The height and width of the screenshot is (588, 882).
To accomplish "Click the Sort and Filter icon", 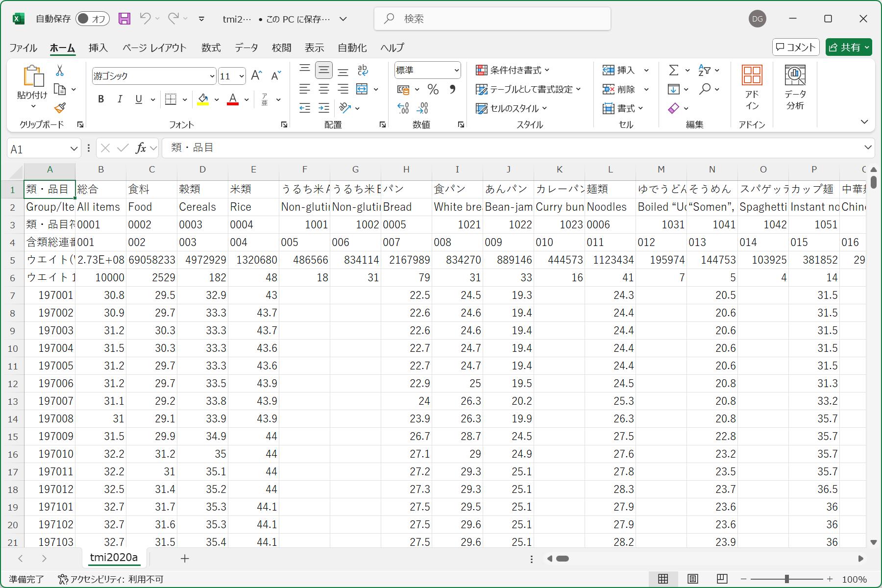I will 704,70.
